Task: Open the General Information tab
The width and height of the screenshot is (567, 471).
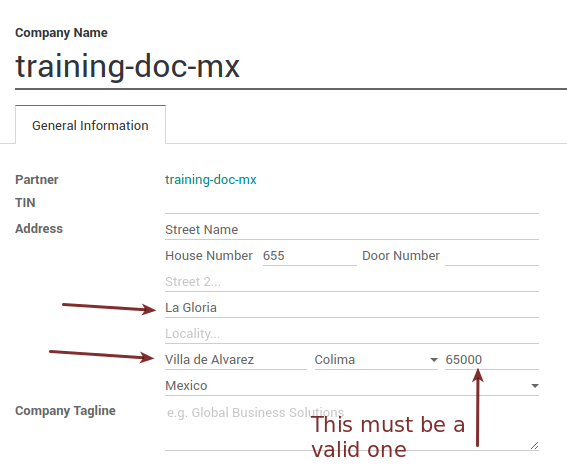Action: click(x=90, y=125)
